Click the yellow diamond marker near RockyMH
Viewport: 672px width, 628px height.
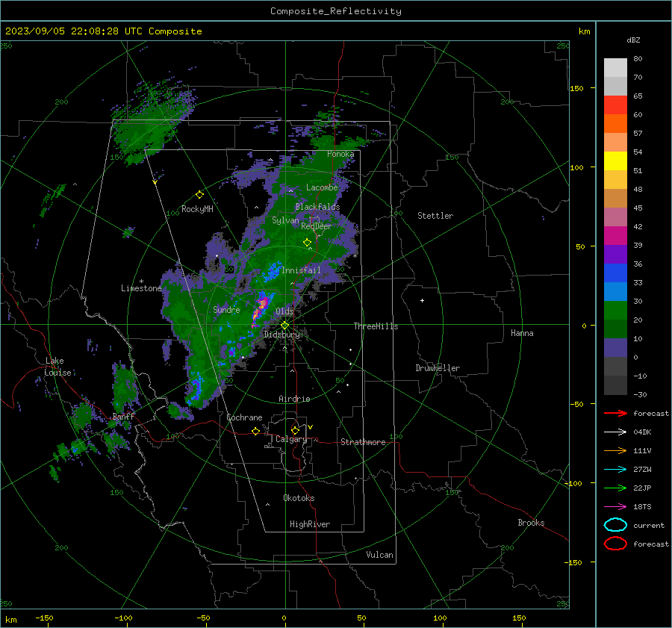pyautogui.click(x=199, y=195)
